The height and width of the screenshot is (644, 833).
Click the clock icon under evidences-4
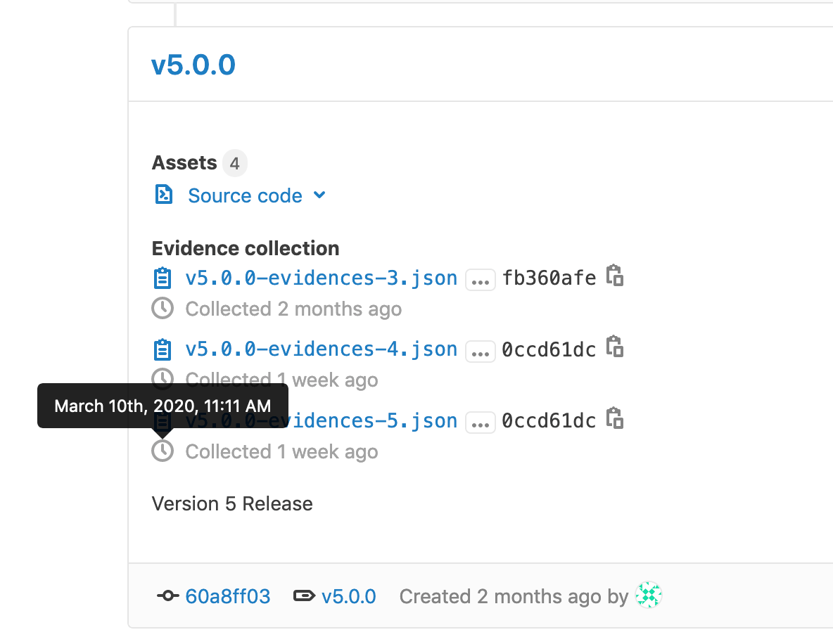(163, 379)
